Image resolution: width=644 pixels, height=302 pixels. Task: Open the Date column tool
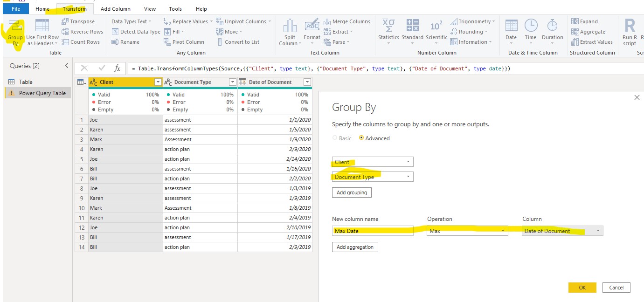pyautogui.click(x=511, y=32)
